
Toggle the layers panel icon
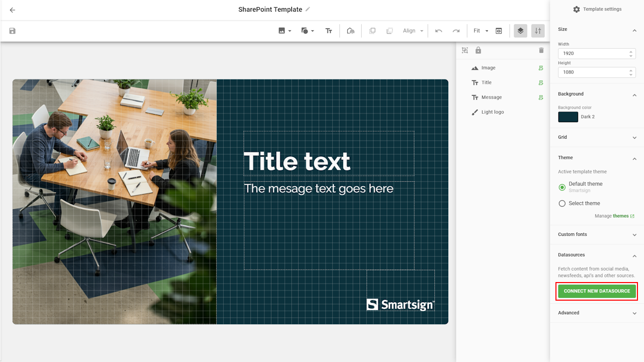pyautogui.click(x=520, y=31)
